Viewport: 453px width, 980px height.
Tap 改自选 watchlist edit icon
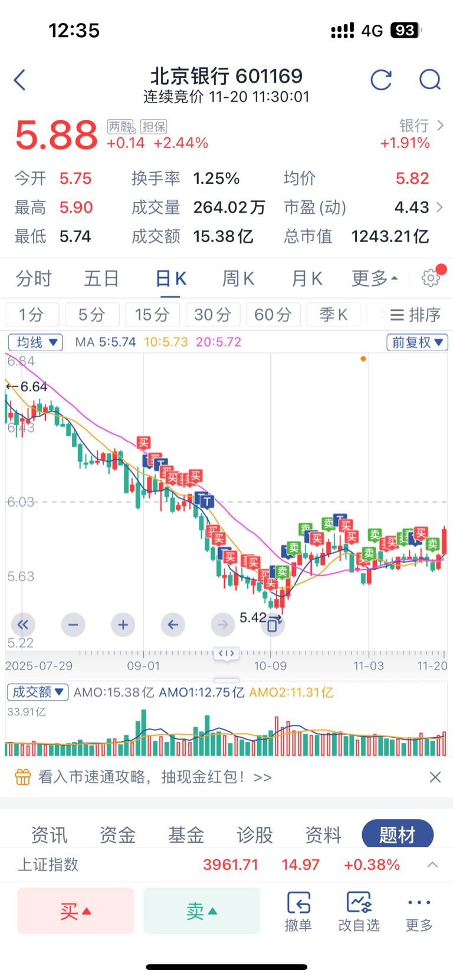[x=359, y=911]
